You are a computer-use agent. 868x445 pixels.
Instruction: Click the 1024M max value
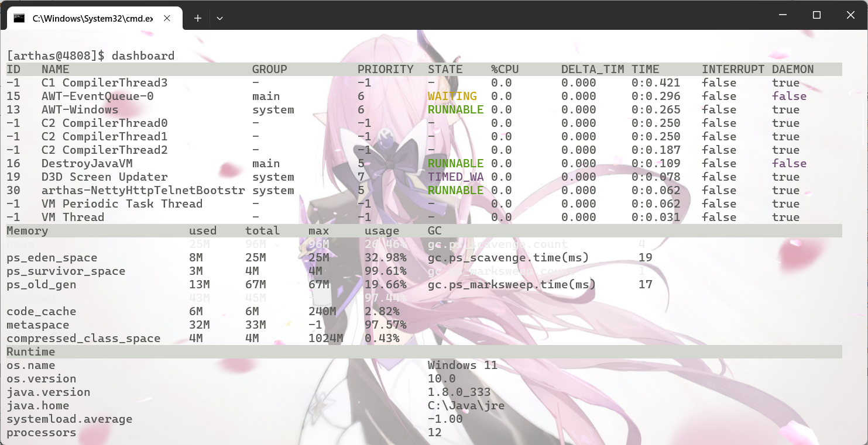pyautogui.click(x=326, y=339)
